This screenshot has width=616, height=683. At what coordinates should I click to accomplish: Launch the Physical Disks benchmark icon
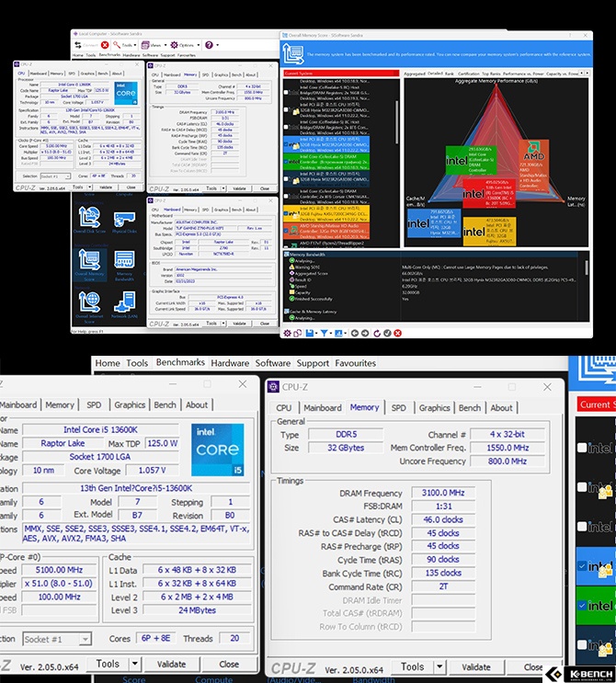point(125,219)
